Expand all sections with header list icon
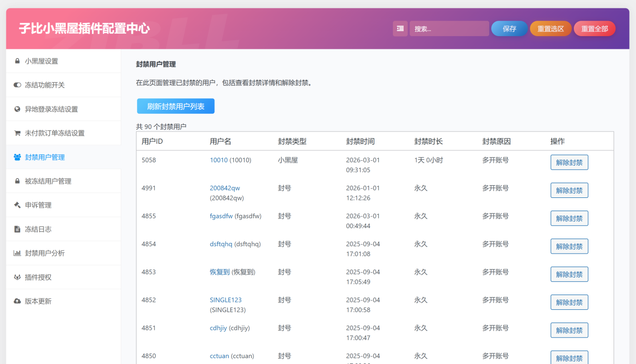 coord(400,28)
